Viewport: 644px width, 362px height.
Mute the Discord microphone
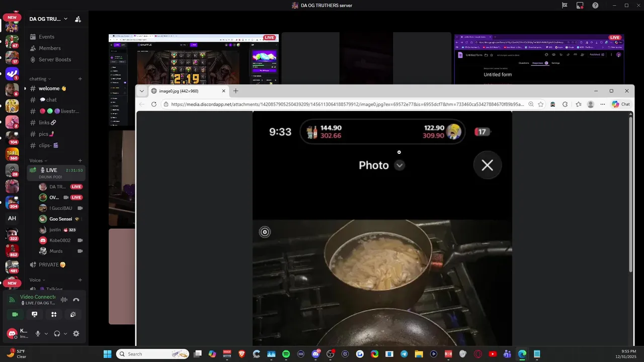[38, 333]
